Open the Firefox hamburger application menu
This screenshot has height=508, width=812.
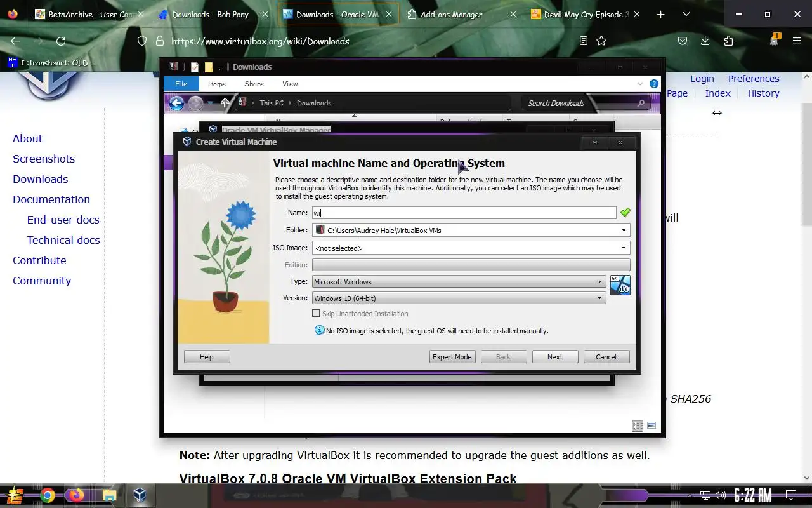coord(797,41)
